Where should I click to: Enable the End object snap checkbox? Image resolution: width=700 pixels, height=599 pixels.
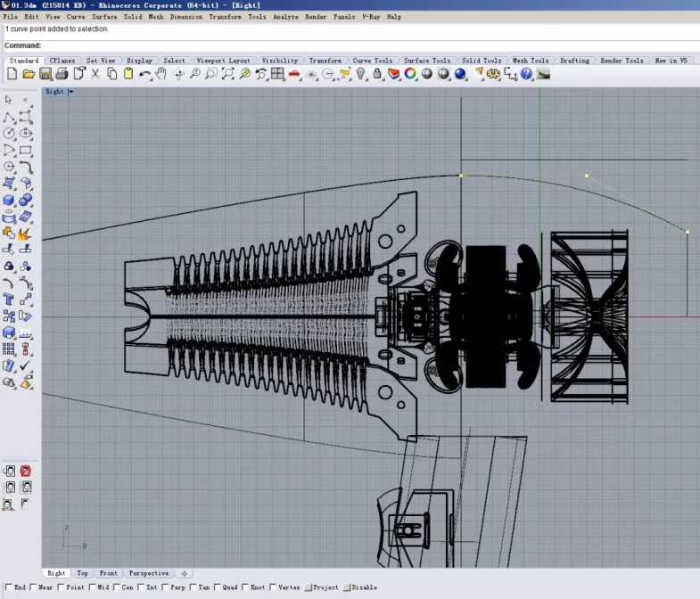[x=9, y=587]
